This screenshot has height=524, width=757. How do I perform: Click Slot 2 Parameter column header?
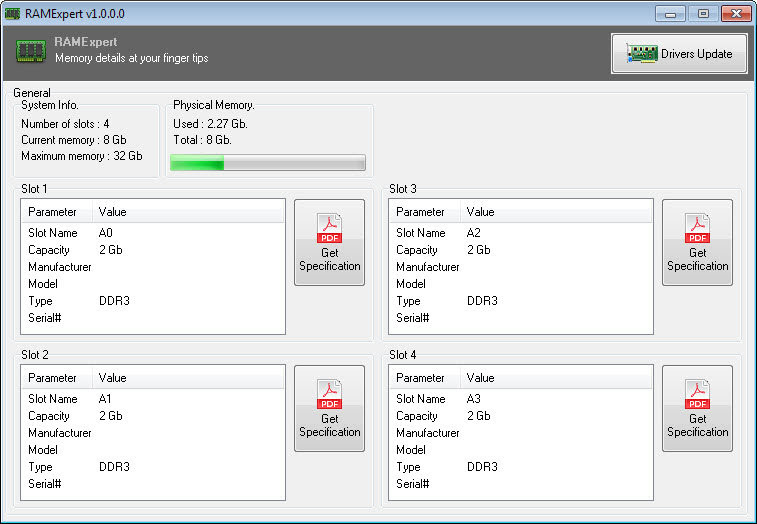tap(57, 378)
